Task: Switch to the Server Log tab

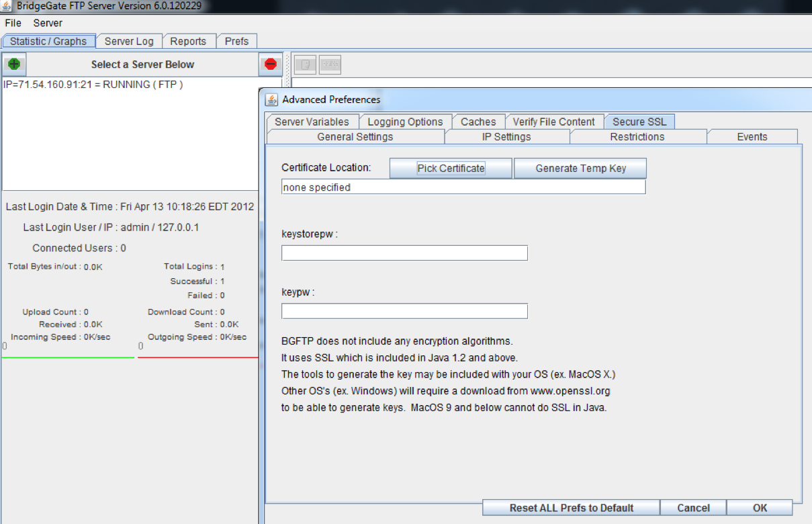Action: (129, 41)
